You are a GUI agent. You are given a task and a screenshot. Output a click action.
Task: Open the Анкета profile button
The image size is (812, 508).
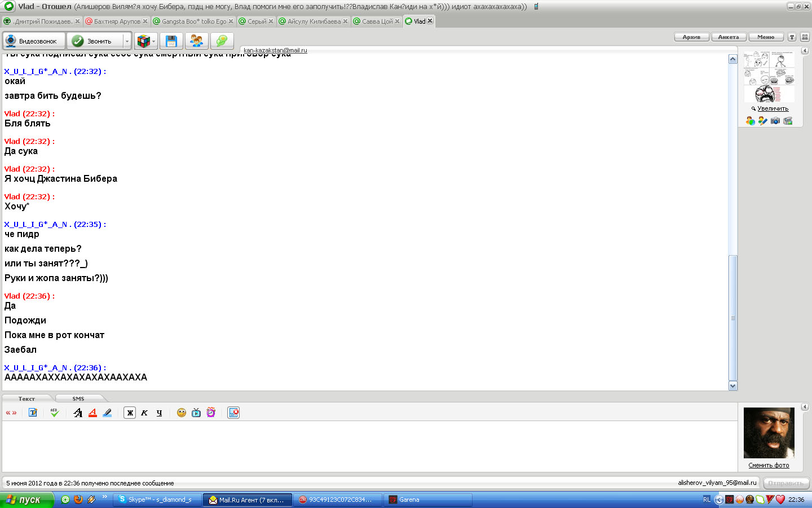point(729,37)
